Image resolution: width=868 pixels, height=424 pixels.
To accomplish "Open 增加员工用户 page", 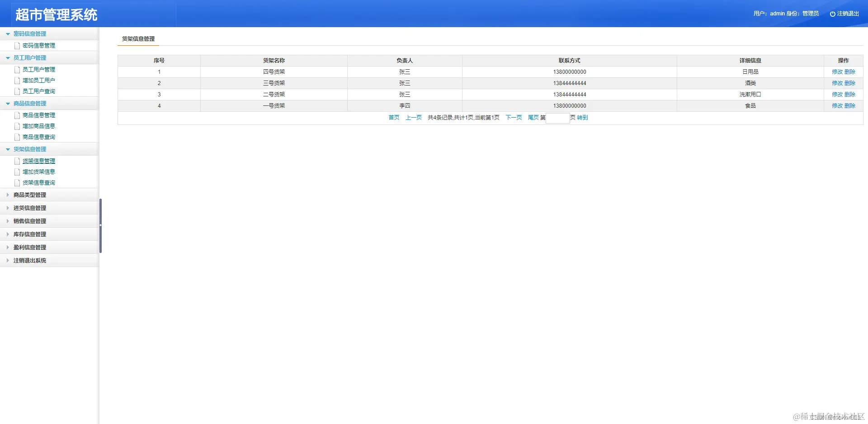I will 39,81.
